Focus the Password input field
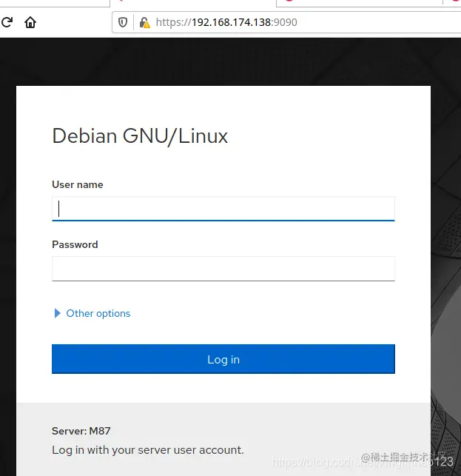The height and width of the screenshot is (476, 461). coord(223,269)
